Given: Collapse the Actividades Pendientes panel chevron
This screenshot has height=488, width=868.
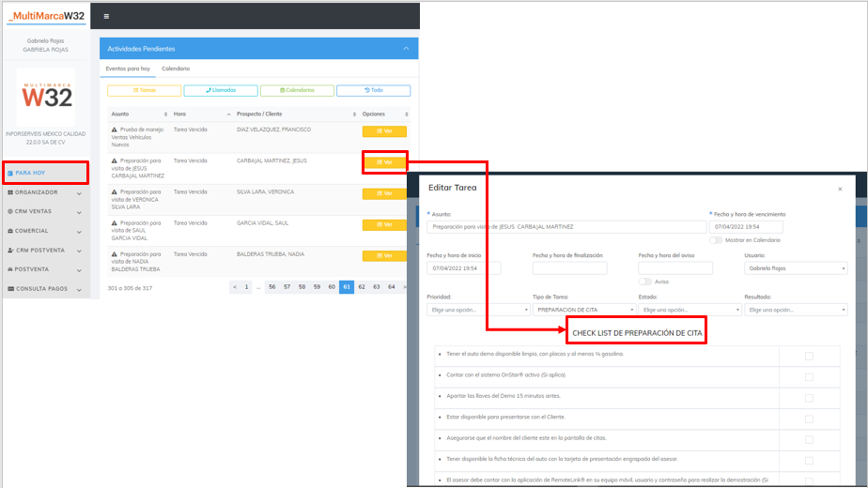Looking at the screenshot, I should point(407,49).
